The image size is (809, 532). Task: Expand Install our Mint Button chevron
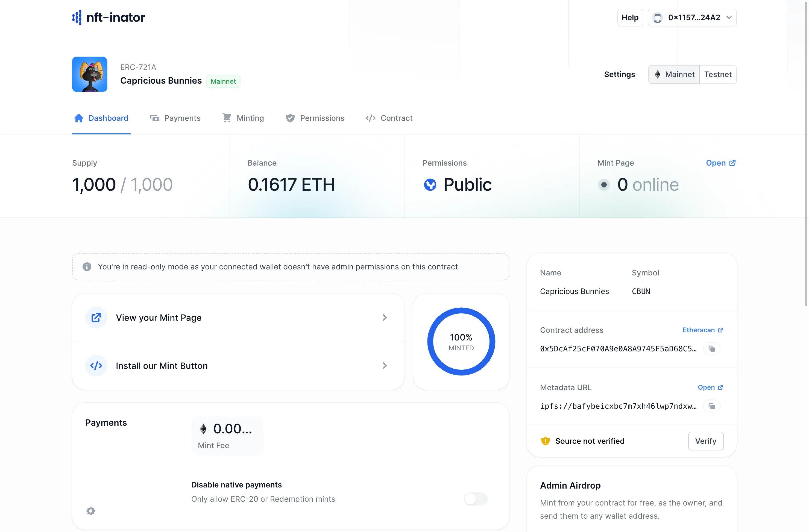click(385, 366)
